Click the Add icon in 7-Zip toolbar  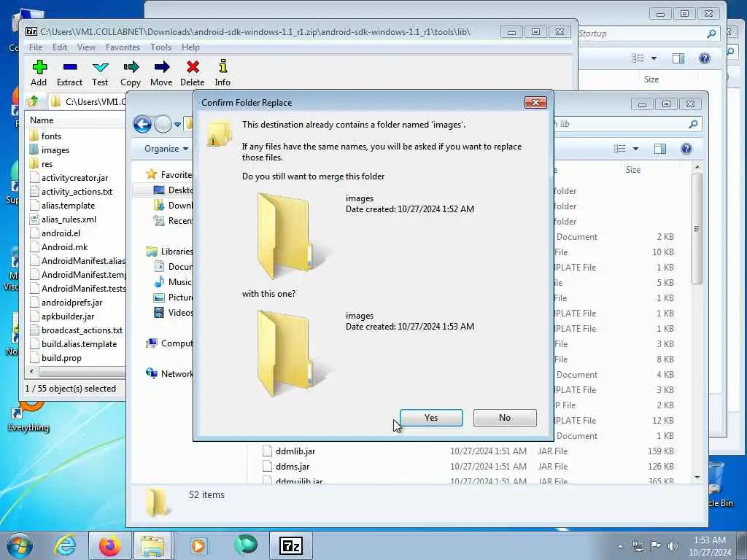coord(39,72)
